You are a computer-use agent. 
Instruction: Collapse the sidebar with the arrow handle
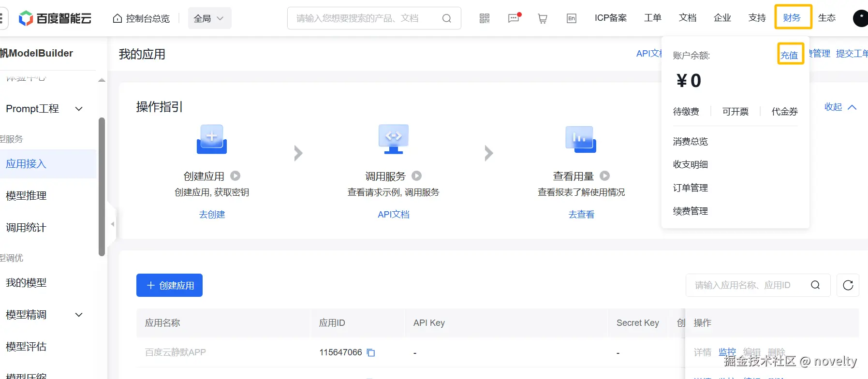pos(112,224)
